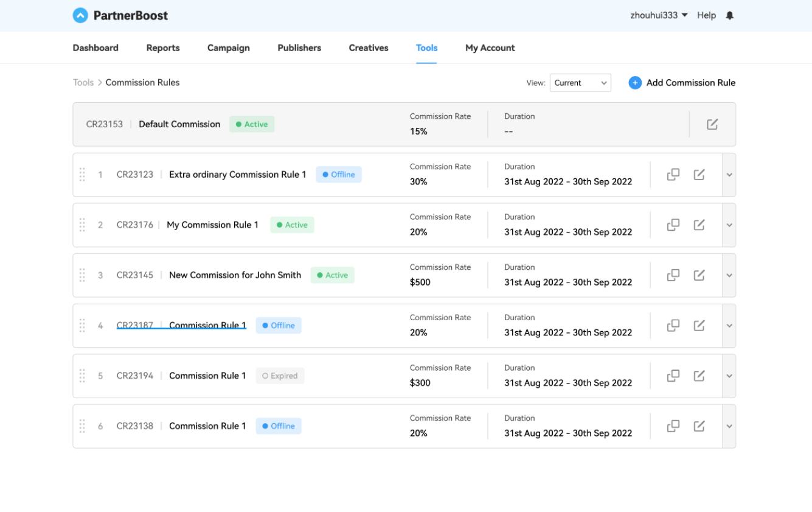812x512 pixels.
Task: Open the Help link
Action: click(x=706, y=16)
